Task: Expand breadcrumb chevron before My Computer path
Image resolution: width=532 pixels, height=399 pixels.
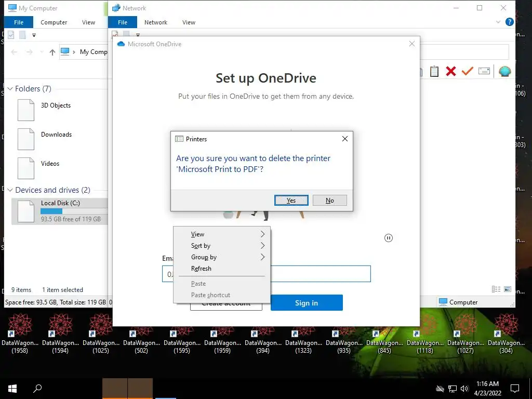Action: [74, 52]
